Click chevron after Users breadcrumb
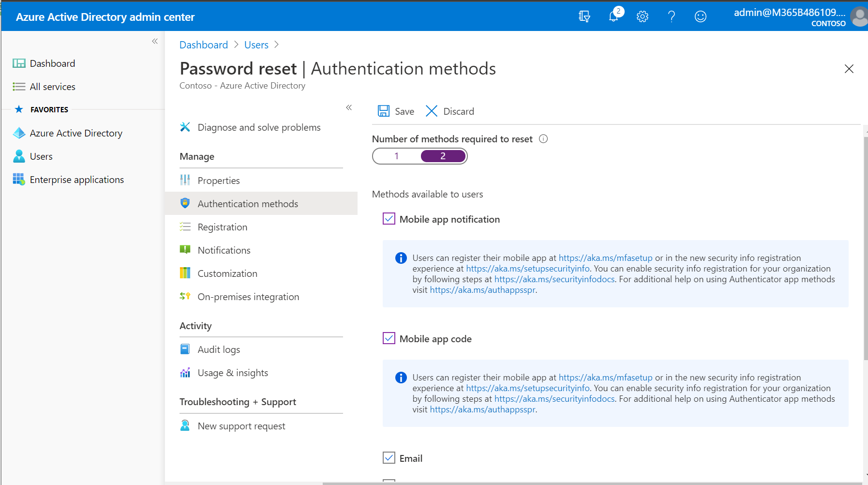 (x=276, y=45)
